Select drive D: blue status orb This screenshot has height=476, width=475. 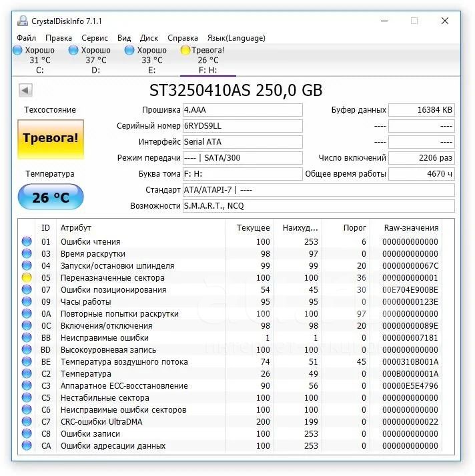73,50
